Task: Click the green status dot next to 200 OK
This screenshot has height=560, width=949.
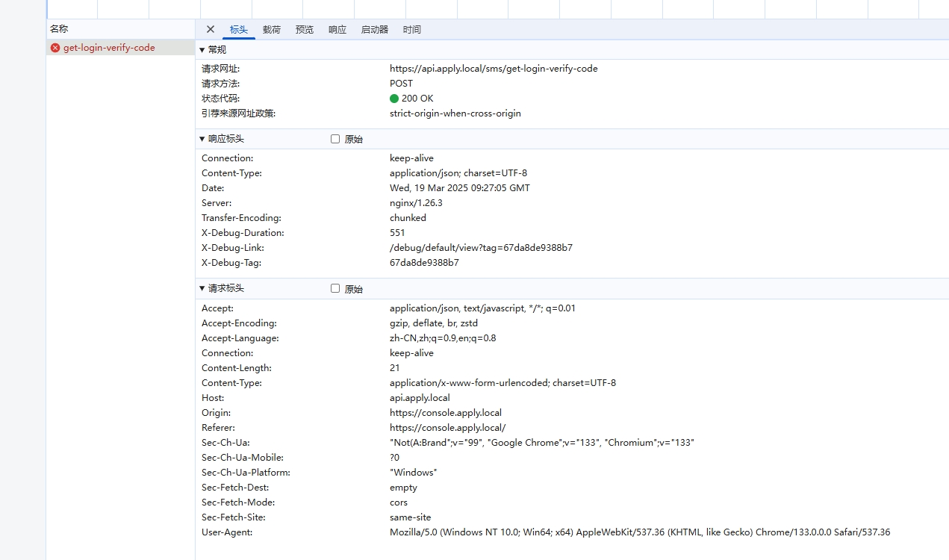Action: click(x=394, y=99)
